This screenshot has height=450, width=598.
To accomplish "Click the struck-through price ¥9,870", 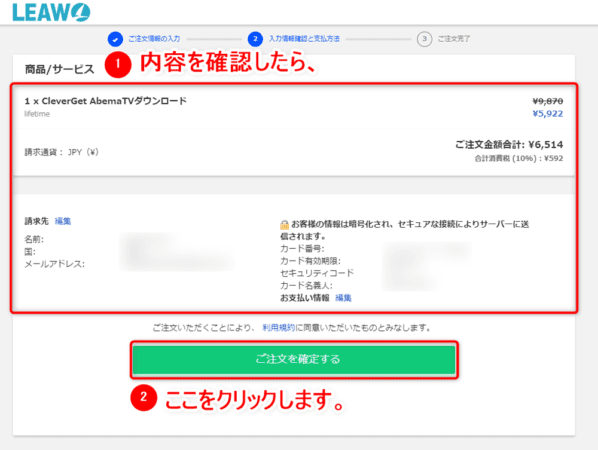I will pos(548,101).
